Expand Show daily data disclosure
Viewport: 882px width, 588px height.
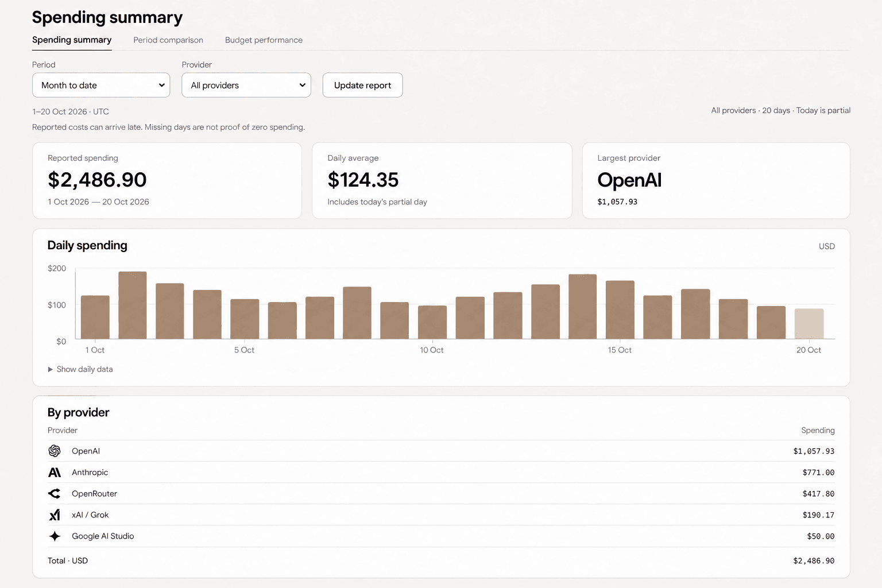click(80, 369)
